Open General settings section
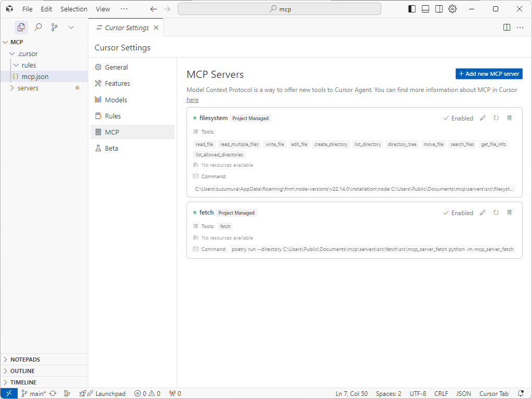 132,67
